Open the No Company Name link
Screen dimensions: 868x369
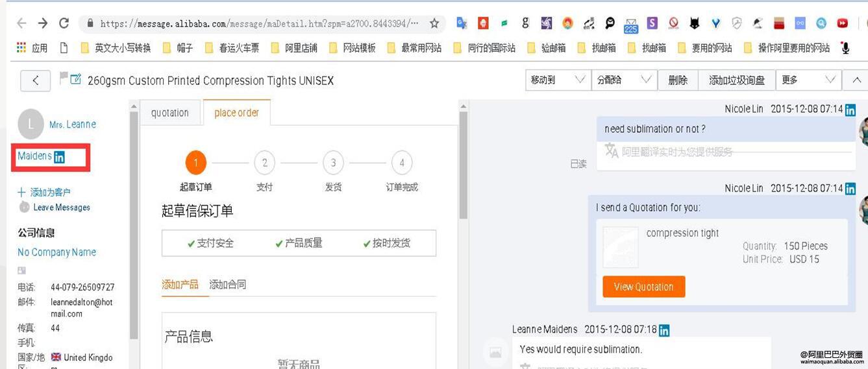click(56, 252)
